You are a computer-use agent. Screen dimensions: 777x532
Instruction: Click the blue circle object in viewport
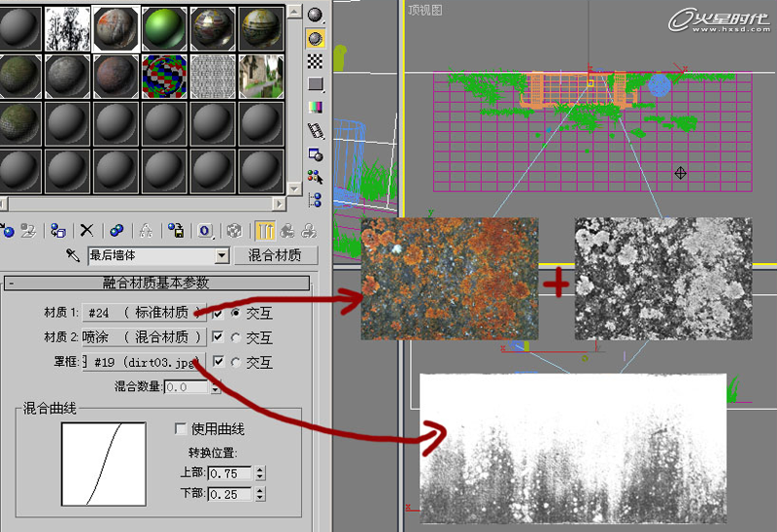[659, 84]
